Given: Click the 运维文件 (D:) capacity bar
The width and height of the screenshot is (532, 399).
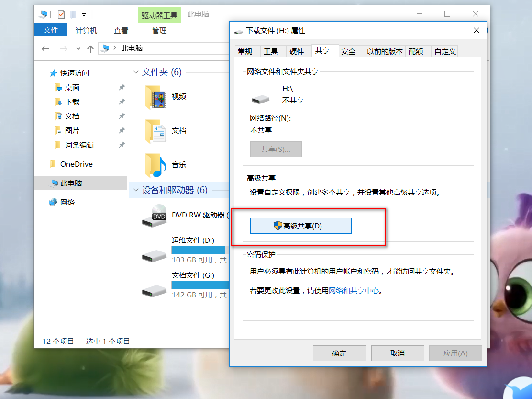Looking at the screenshot, I should click(200, 250).
